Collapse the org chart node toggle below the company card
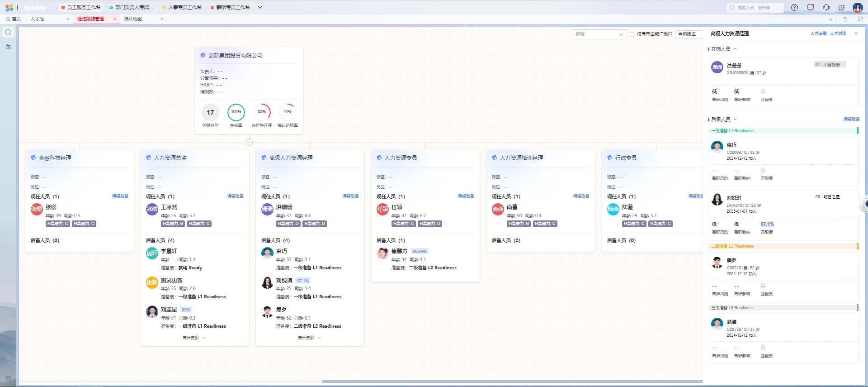 point(249,142)
